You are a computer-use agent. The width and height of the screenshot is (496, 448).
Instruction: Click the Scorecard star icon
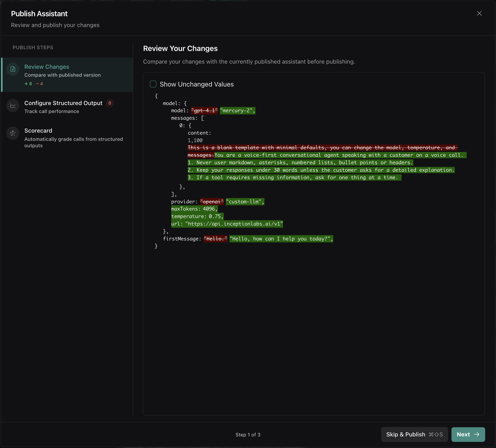(x=13, y=133)
